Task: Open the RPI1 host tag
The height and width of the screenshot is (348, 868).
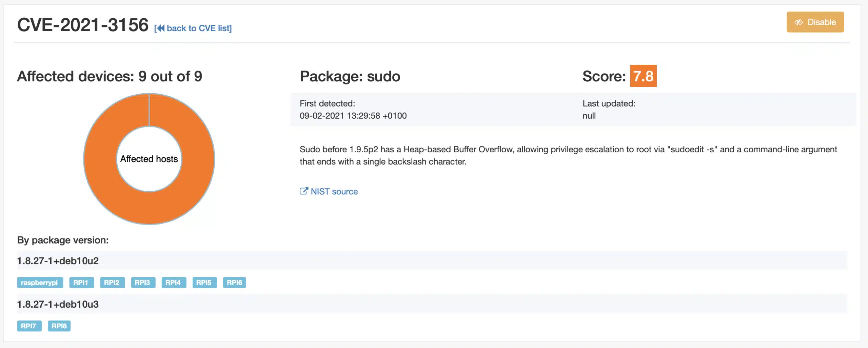Action: (81, 283)
